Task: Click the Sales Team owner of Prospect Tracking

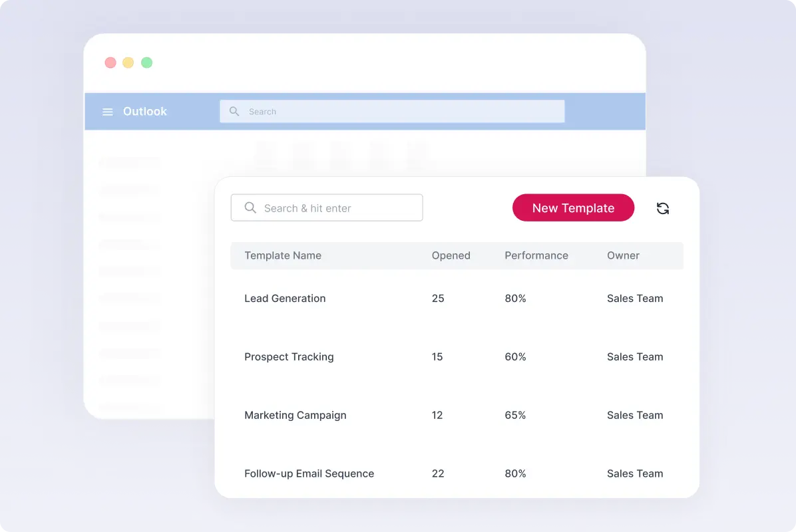Action: tap(634, 357)
